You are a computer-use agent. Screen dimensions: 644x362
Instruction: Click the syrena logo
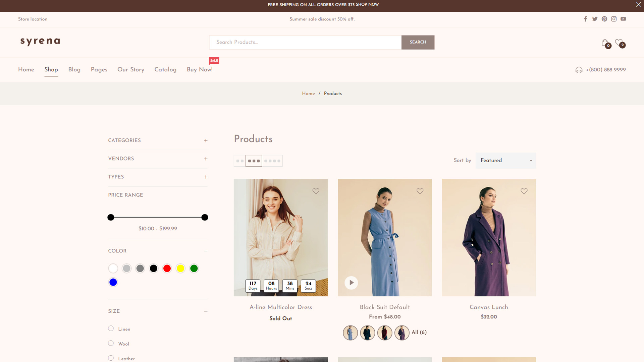[40, 41]
